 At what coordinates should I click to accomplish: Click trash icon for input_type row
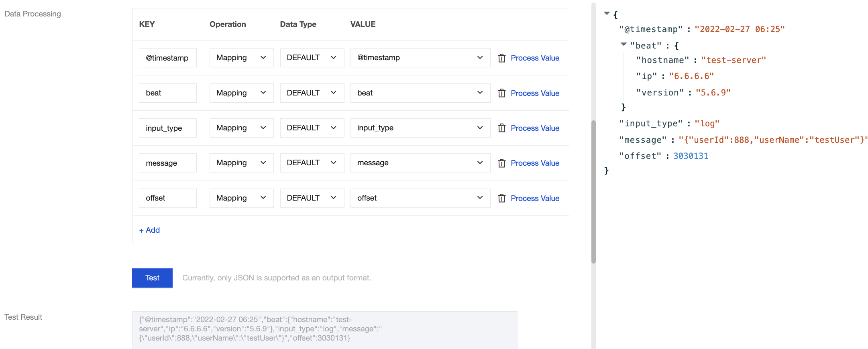501,128
